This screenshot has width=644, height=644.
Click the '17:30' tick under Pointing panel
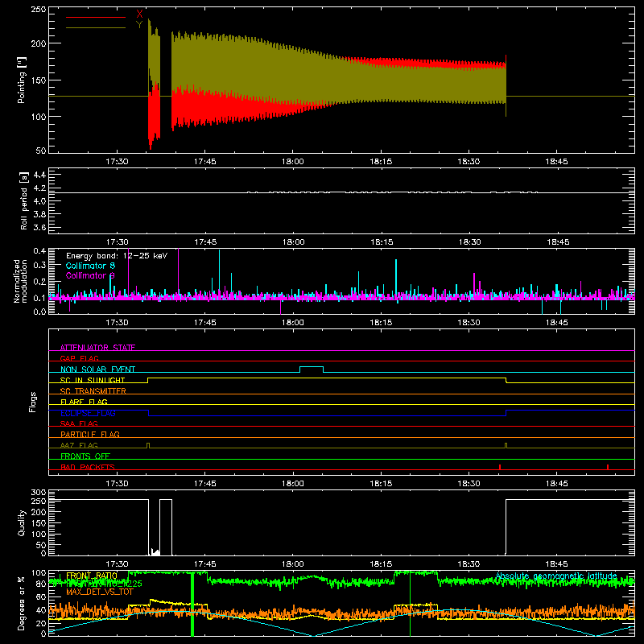[117, 162]
